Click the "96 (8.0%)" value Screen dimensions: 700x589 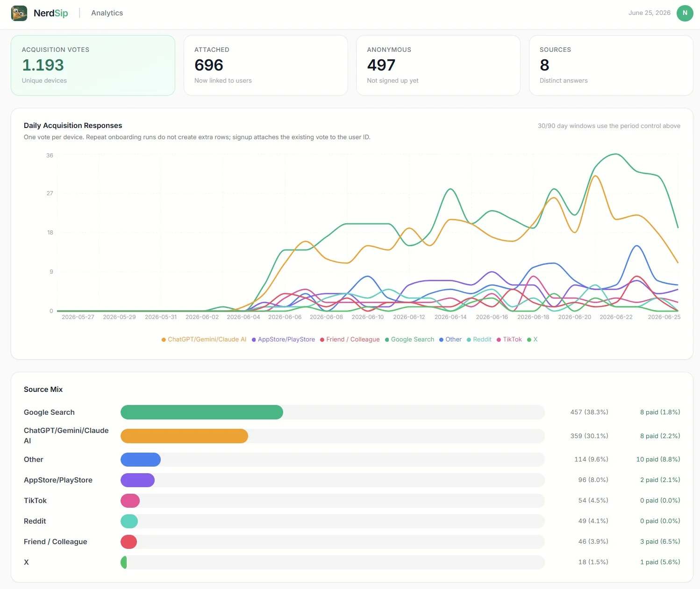click(x=593, y=480)
